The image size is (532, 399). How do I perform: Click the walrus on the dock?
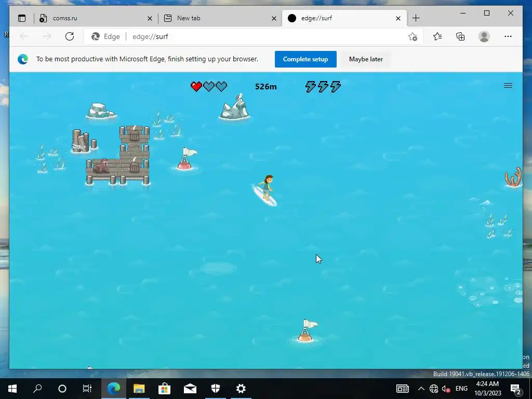[x=101, y=167]
